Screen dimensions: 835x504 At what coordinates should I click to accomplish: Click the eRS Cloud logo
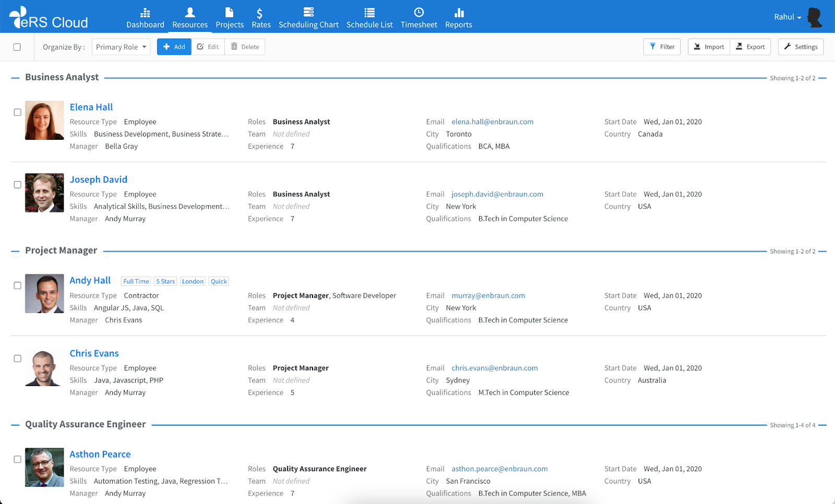(49, 18)
